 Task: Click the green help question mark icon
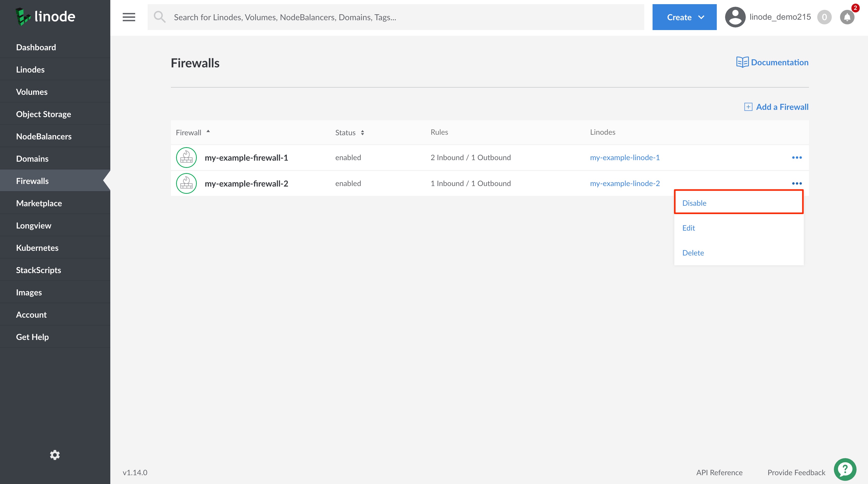click(845, 469)
